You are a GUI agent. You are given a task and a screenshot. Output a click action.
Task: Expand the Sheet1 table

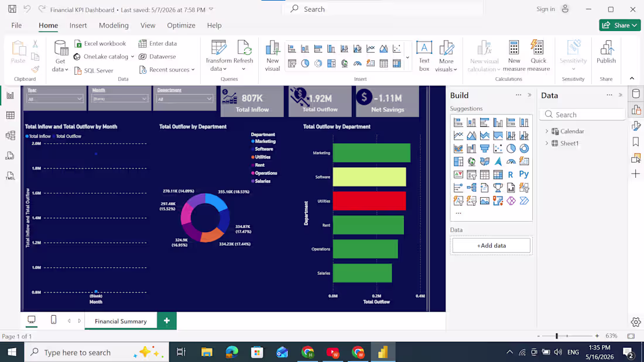click(x=547, y=143)
